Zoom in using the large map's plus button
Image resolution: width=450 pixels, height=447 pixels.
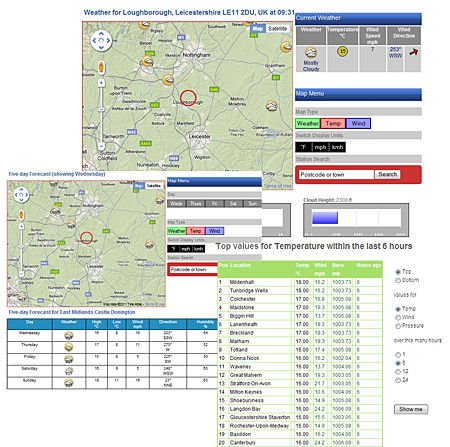(x=101, y=83)
